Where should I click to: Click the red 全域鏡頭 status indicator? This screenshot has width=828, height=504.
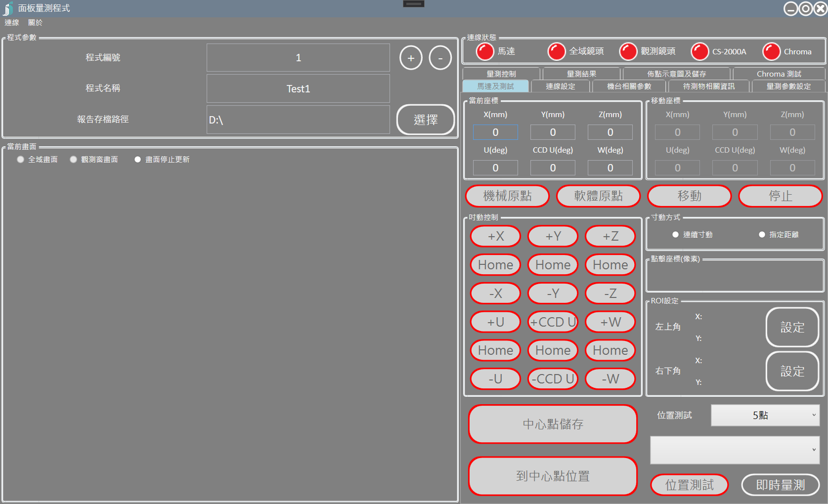tap(556, 51)
